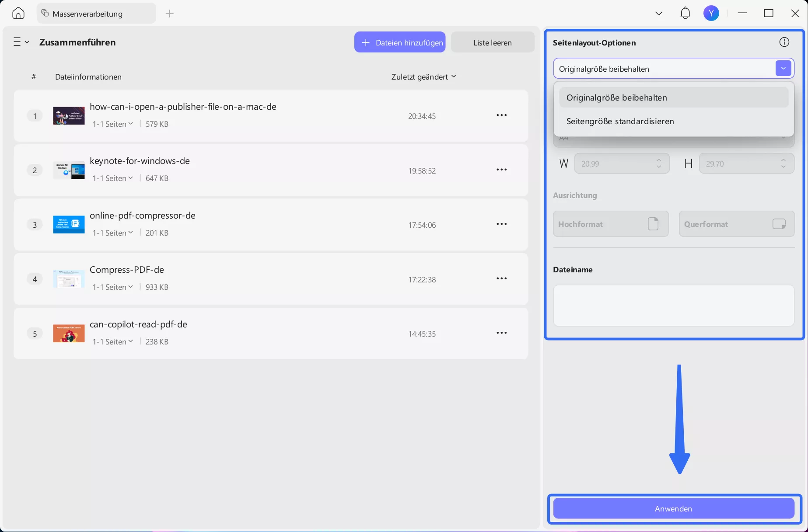The width and height of the screenshot is (808, 532).
Task: Open more options for online-pdf-compressor-de
Action: tap(501, 224)
